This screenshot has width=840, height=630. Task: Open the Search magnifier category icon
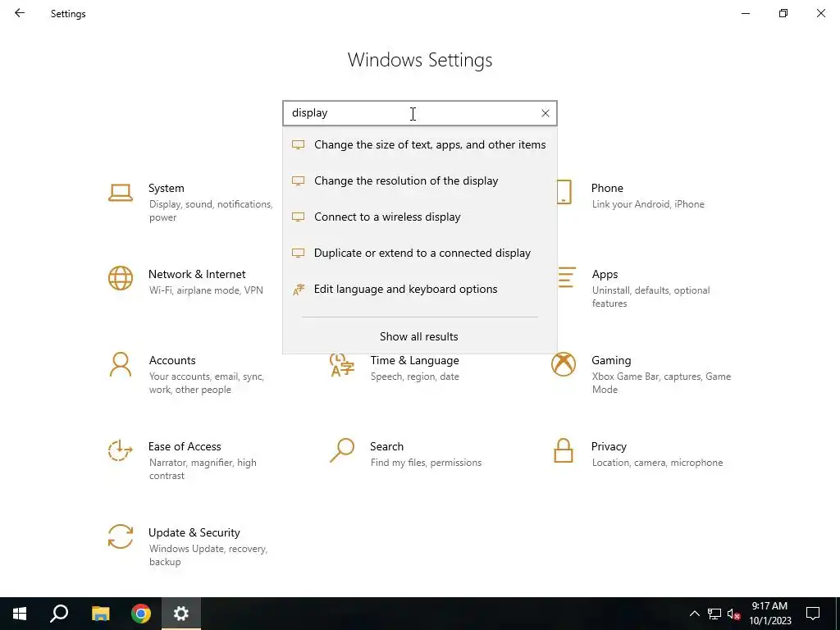342,450
